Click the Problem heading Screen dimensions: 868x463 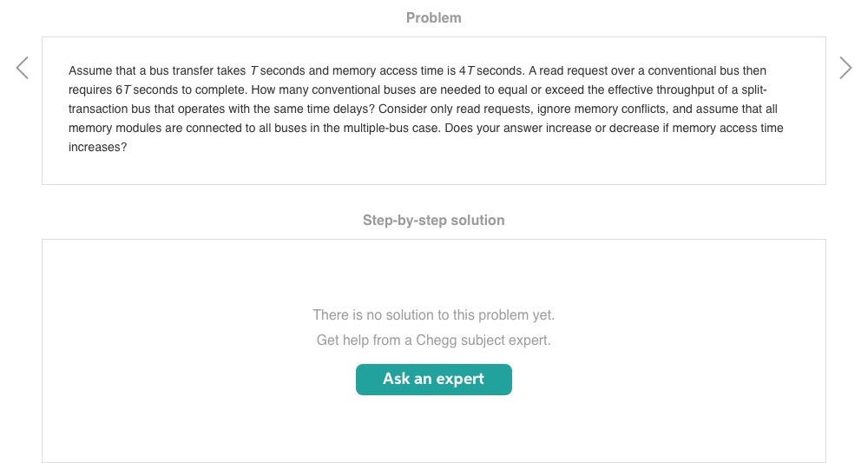coord(433,17)
